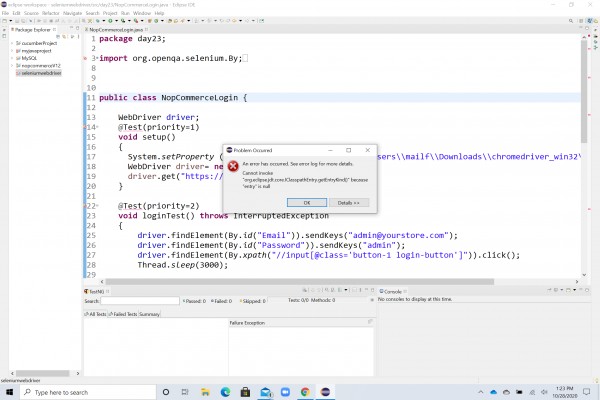Click the 'Failed: 0' count in TestNG
This screenshot has height=400, width=600.
(x=222, y=301)
